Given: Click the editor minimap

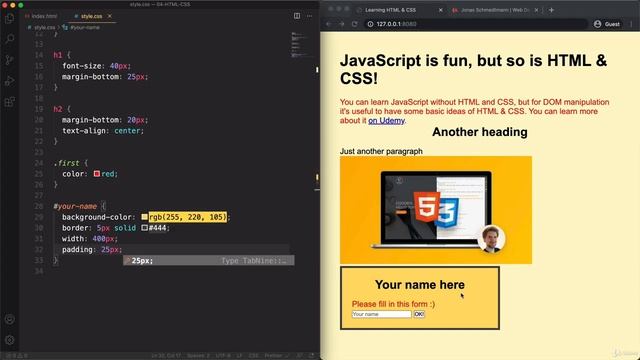Looking at the screenshot, I should click(301, 45).
